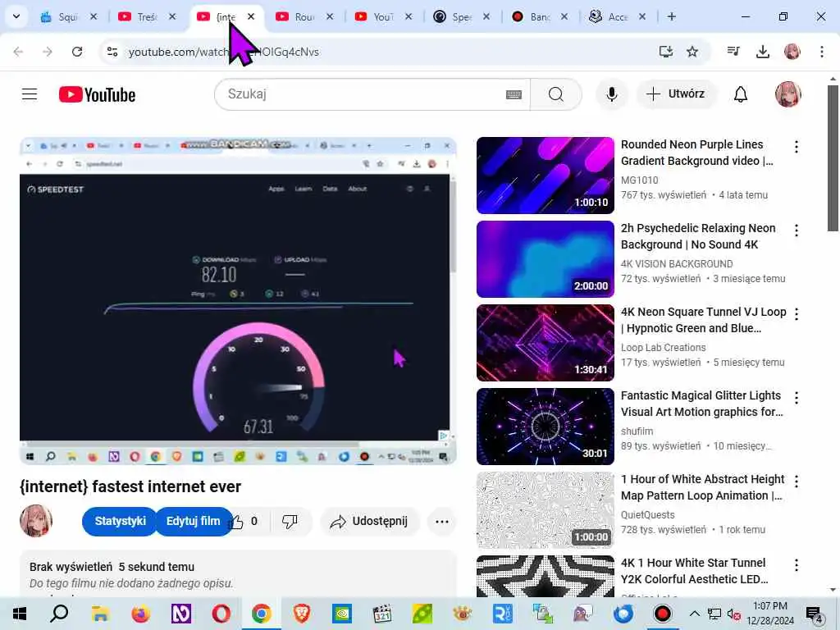Open Fantastic Magical Glitter Lights thumbnail
Image resolution: width=840 pixels, height=630 pixels.
[x=545, y=426]
